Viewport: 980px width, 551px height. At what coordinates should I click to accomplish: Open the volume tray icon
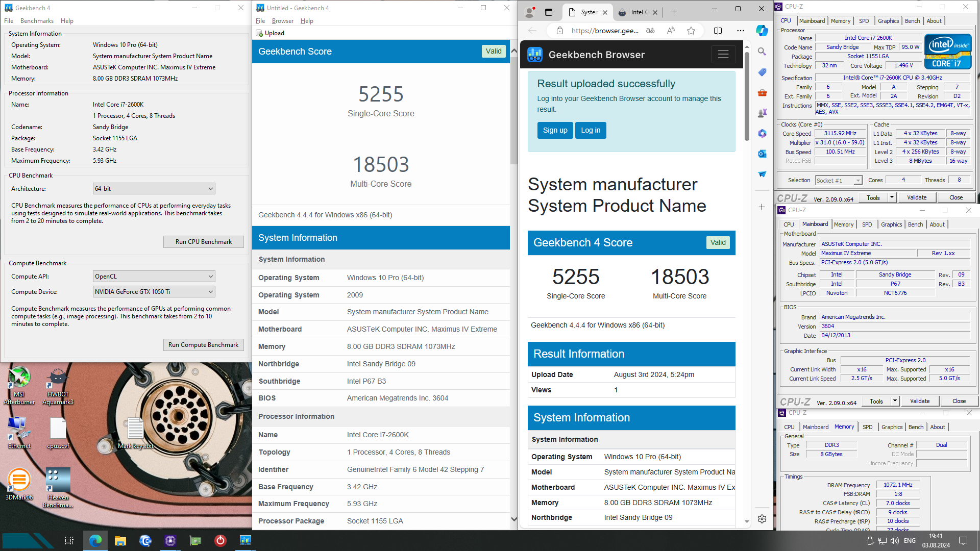coord(894,541)
